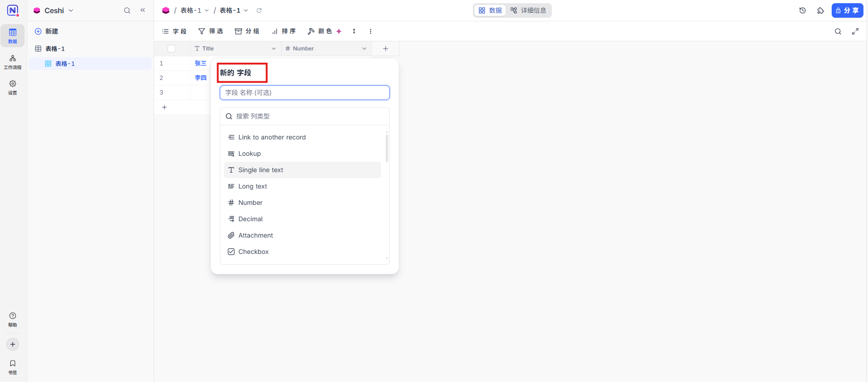Click the field name input box

coord(305,93)
